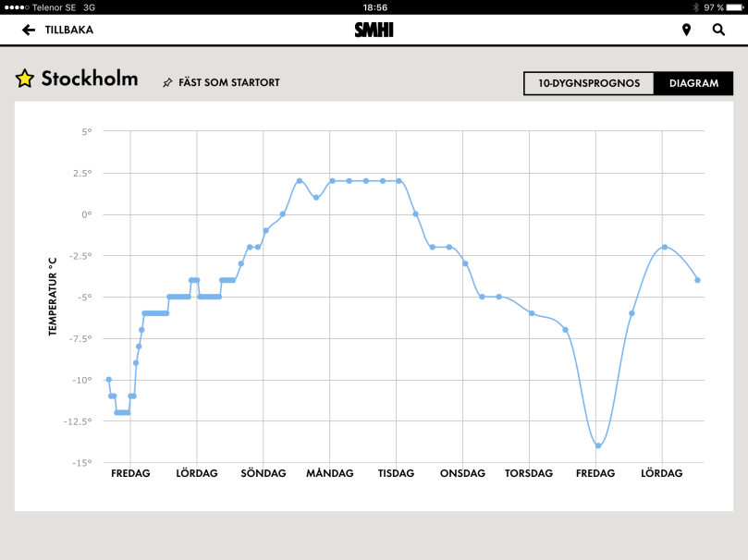Viewport: 748px width, 560px height.
Task: Tap the back arrow icon
Action: point(29,30)
